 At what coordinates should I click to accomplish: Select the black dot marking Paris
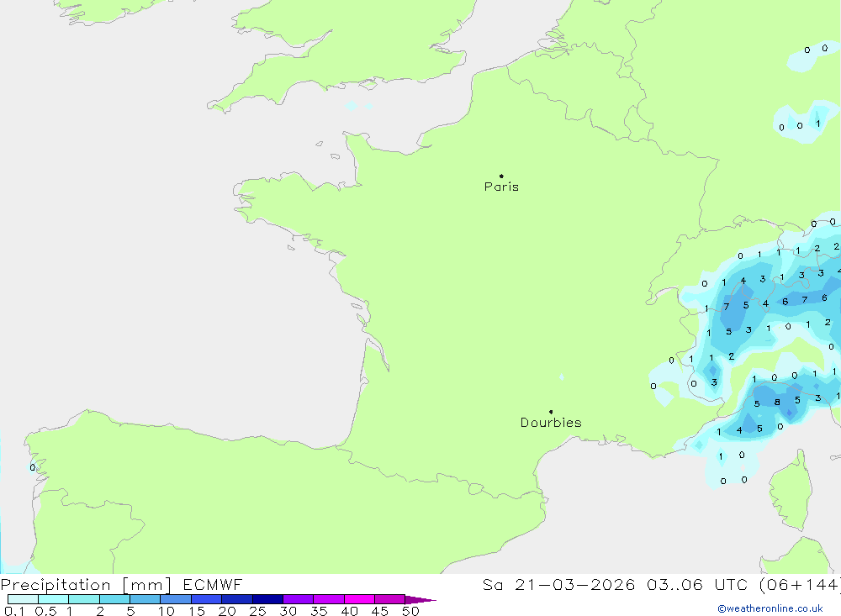click(x=501, y=176)
